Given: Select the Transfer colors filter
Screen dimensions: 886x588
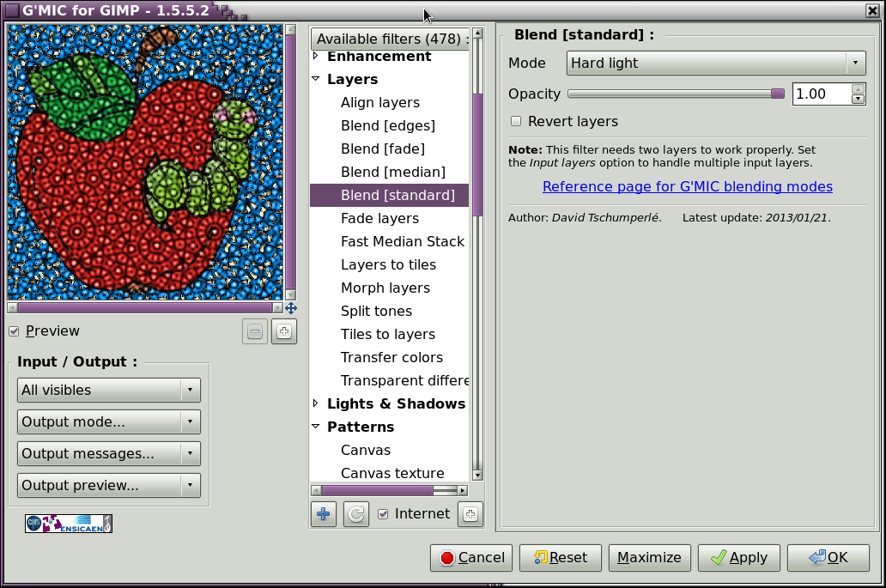Looking at the screenshot, I should click(389, 357).
